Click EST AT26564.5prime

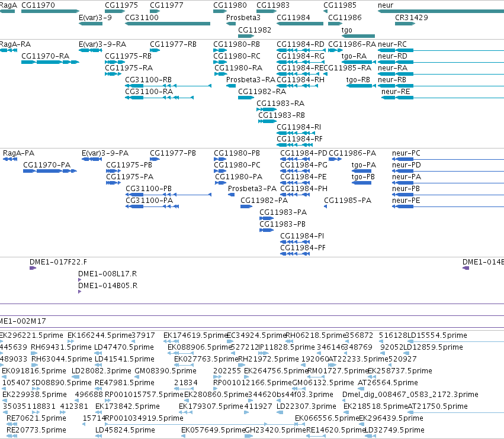click(388, 383)
